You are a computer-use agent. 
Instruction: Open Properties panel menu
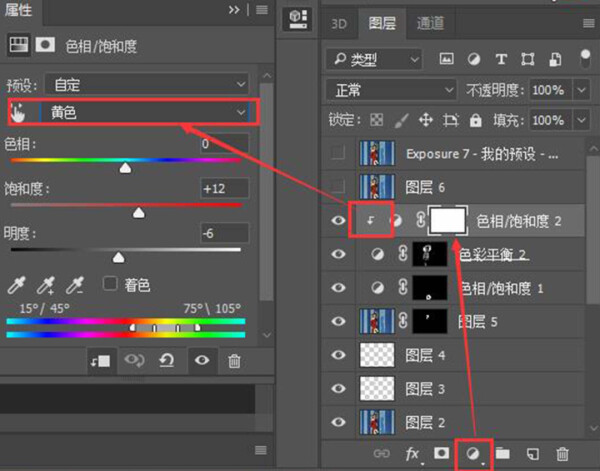(x=262, y=10)
